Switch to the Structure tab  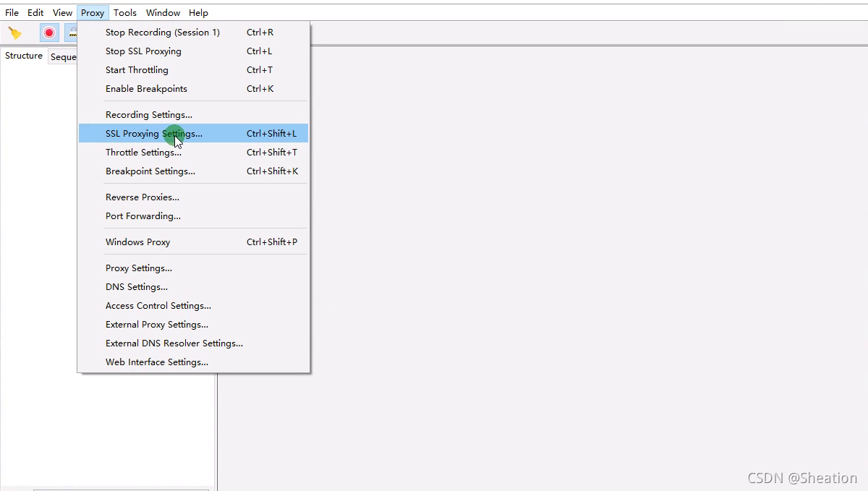click(x=24, y=56)
